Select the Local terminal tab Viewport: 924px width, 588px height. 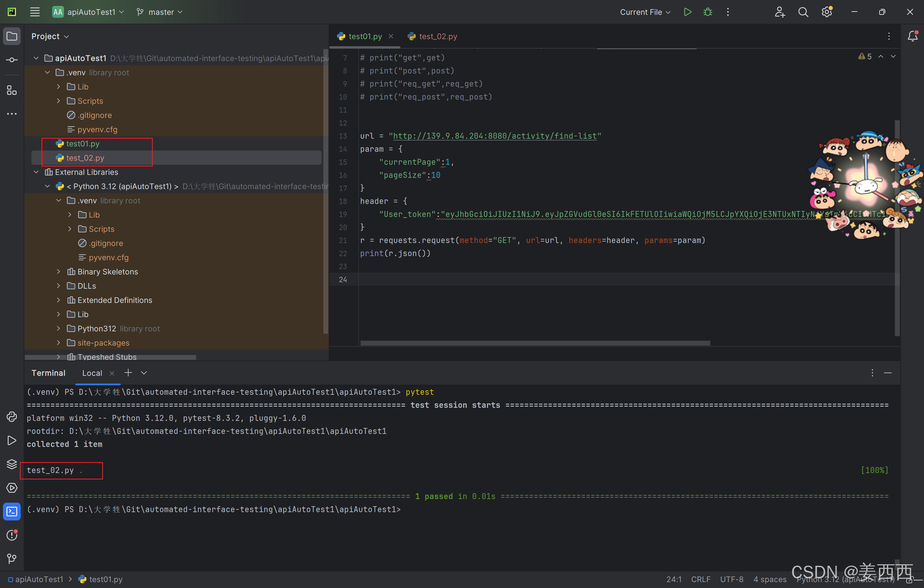click(x=92, y=373)
